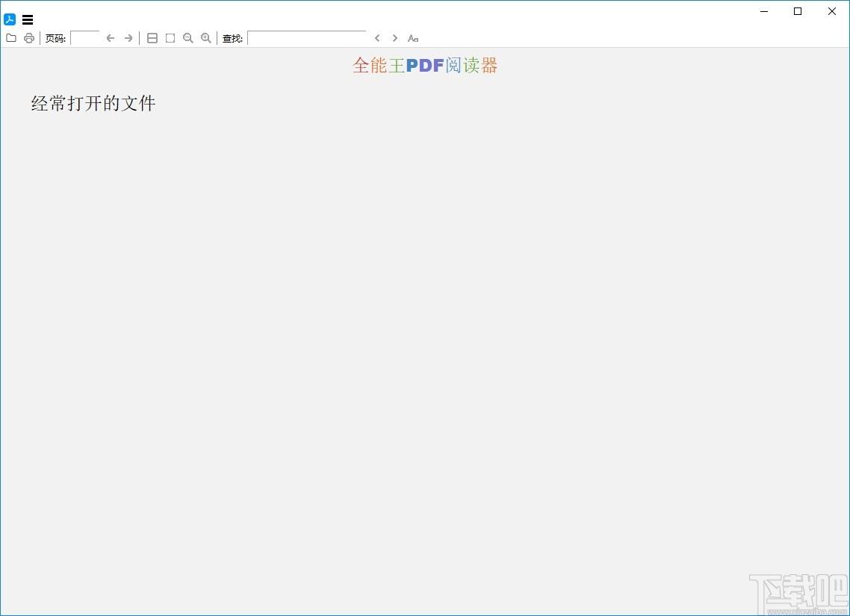Go to previous page arrow
The height and width of the screenshot is (616, 850).
(x=111, y=38)
